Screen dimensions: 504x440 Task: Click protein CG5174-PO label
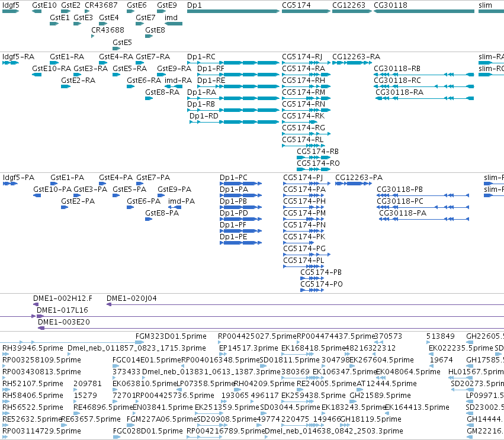pyautogui.click(x=322, y=284)
